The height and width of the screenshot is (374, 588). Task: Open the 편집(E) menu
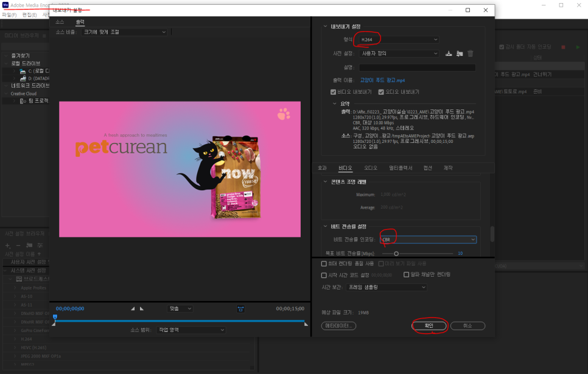pos(29,15)
